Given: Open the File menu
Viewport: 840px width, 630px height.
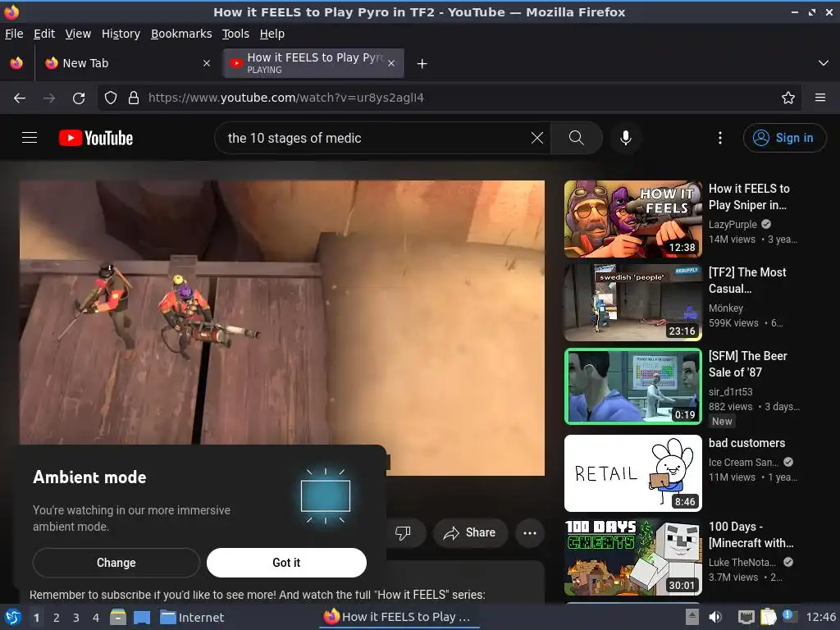Looking at the screenshot, I should coord(14,34).
